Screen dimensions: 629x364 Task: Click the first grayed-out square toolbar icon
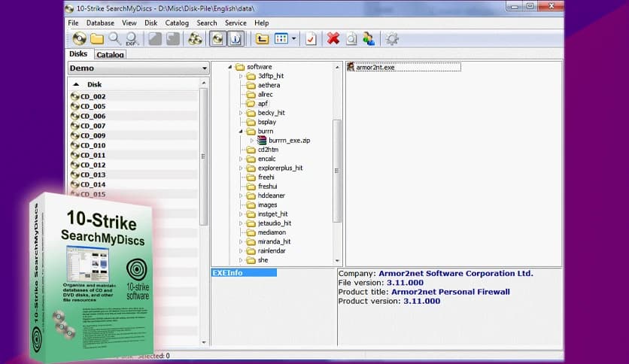coord(155,39)
